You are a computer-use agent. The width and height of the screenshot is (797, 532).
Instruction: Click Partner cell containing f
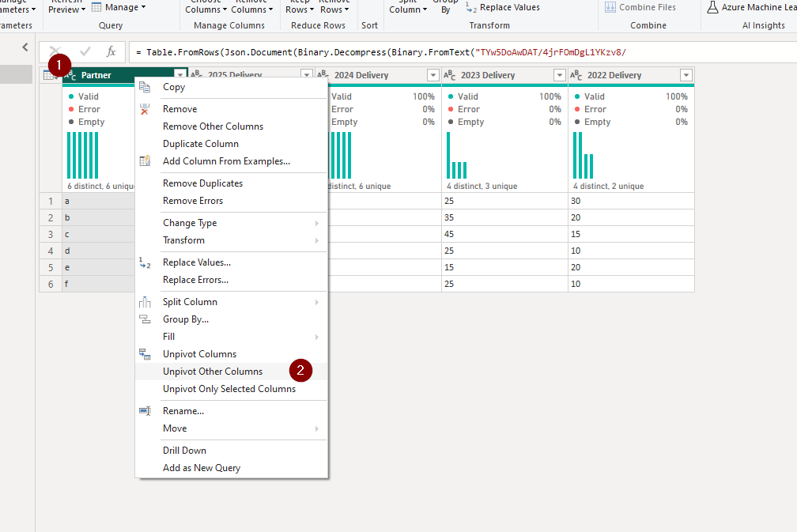tap(99, 284)
